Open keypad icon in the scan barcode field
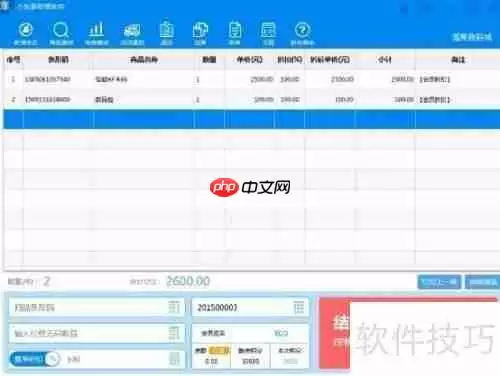 click(174, 307)
